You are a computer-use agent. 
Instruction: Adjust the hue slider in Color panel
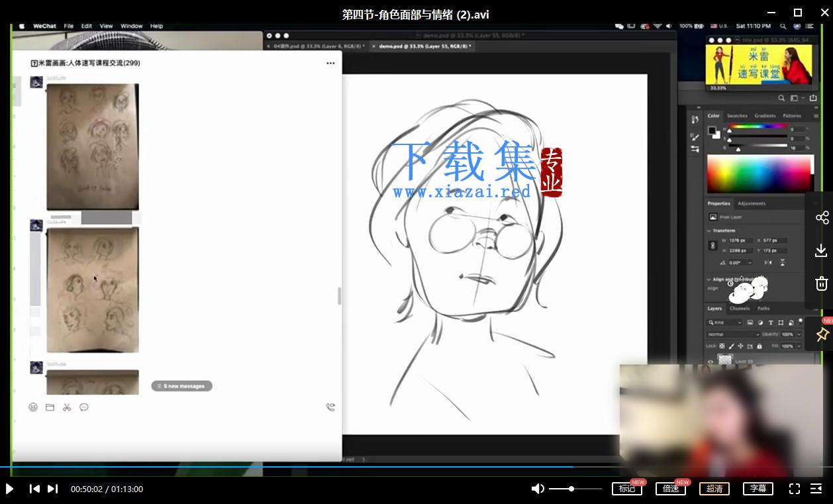759,127
